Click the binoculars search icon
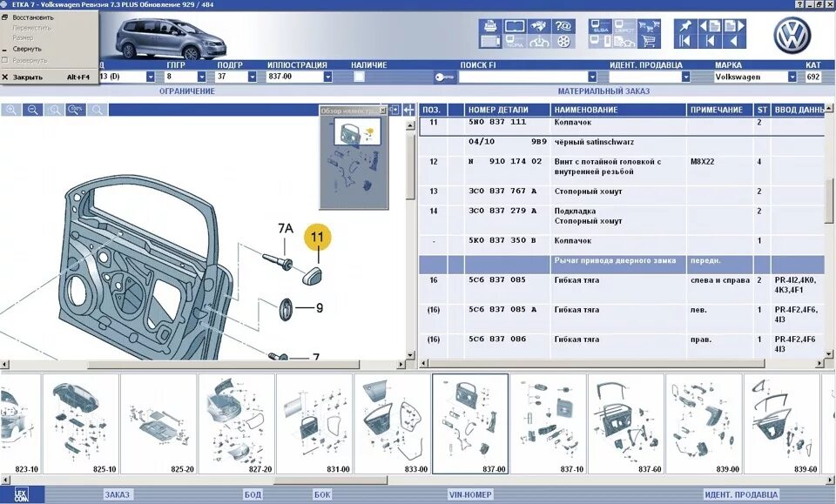This screenshot has height=504, width=836. (539, 25)
